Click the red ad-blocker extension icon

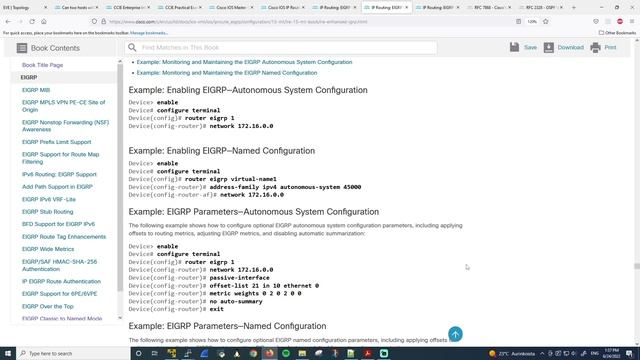point(620,22)
